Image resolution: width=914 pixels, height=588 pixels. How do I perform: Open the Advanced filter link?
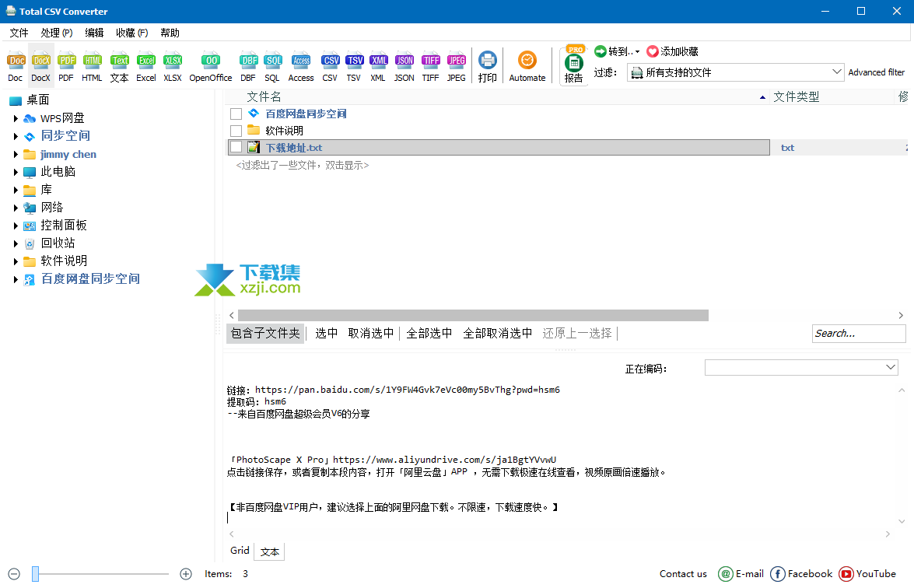click(877, 72)
